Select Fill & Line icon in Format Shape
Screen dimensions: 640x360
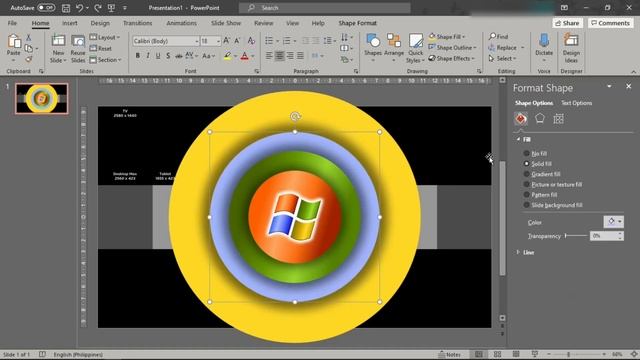pos(521,119)
